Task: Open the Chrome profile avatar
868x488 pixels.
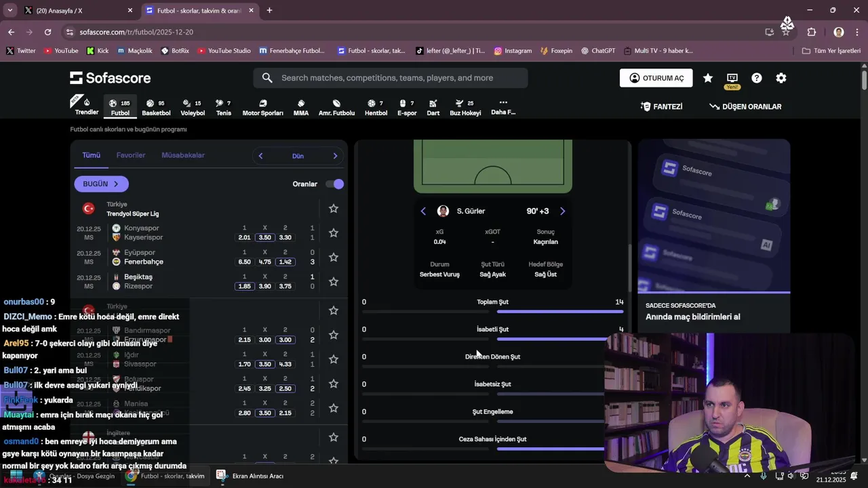Action: (x=839, y=32)
